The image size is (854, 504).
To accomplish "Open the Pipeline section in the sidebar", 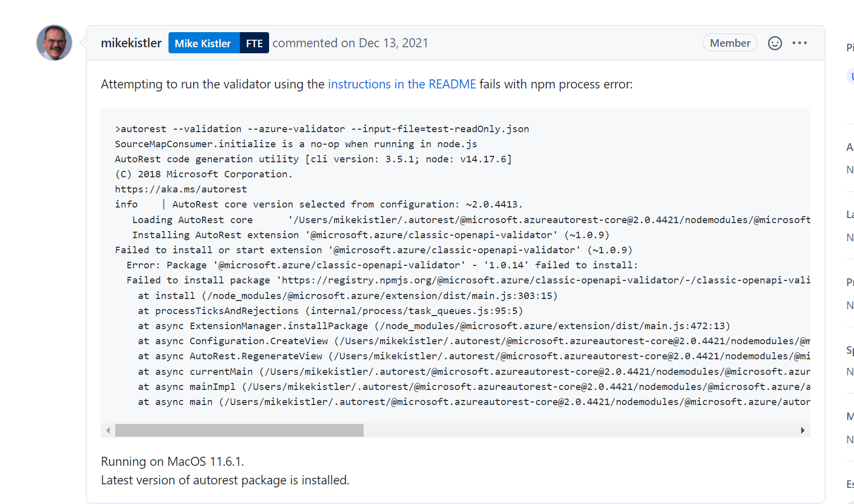I will click(x=850, y=48).
